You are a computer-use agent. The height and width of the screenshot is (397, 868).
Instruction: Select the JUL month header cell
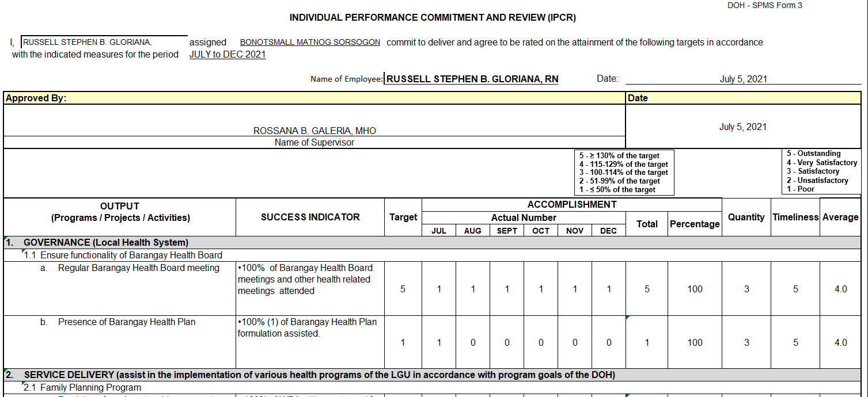coord(438,230)
